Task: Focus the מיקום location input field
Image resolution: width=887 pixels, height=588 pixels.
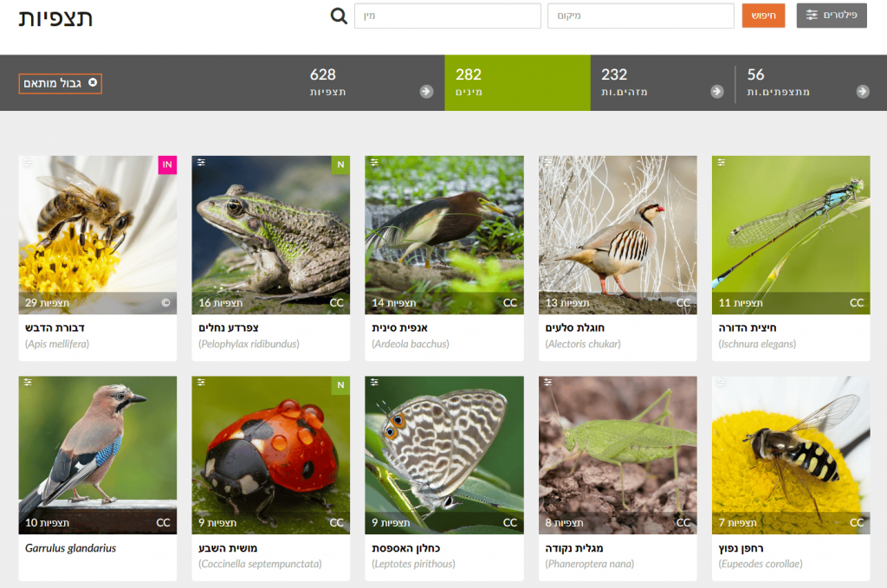Action: click(640, 16)
